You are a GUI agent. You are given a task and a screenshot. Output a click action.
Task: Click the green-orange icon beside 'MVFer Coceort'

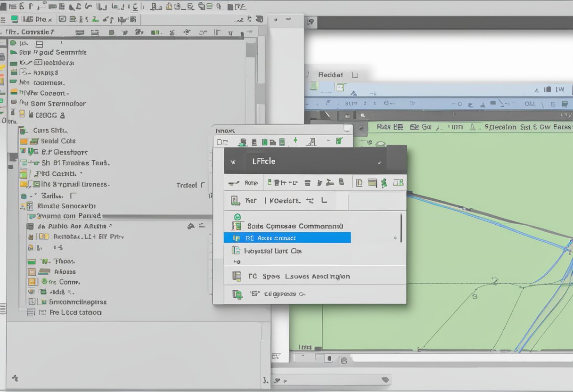14,93
